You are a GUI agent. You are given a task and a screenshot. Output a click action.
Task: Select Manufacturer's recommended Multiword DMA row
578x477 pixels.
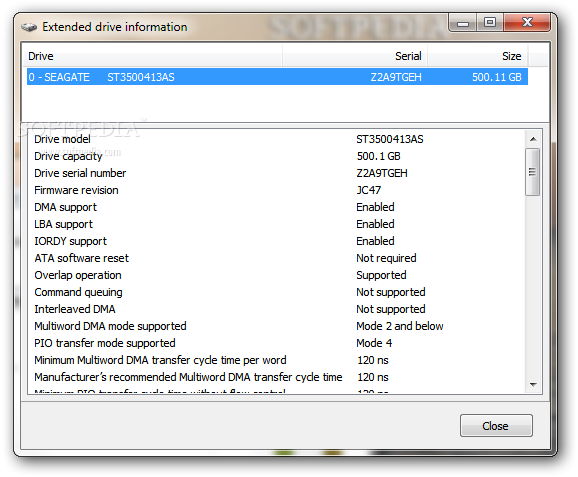point(276,377)
